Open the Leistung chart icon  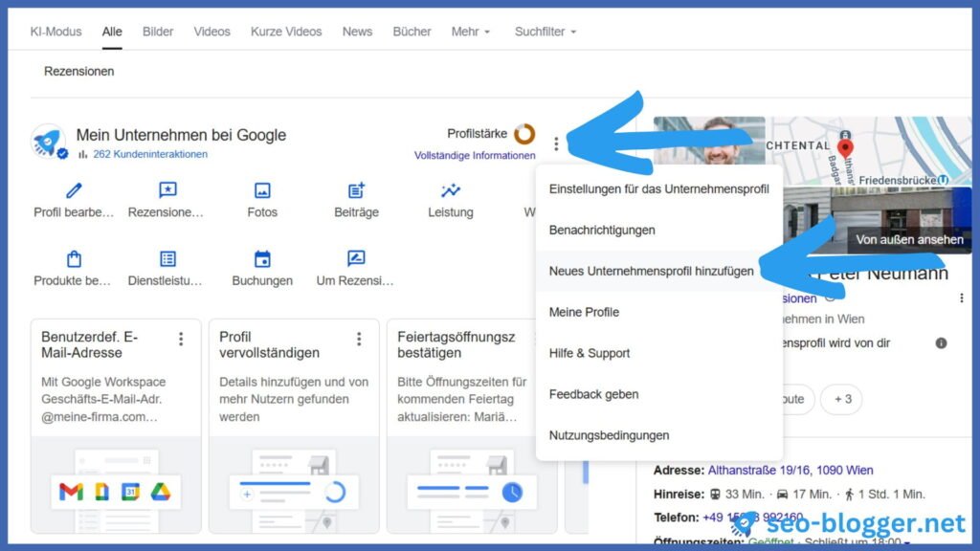click(450, 190)
